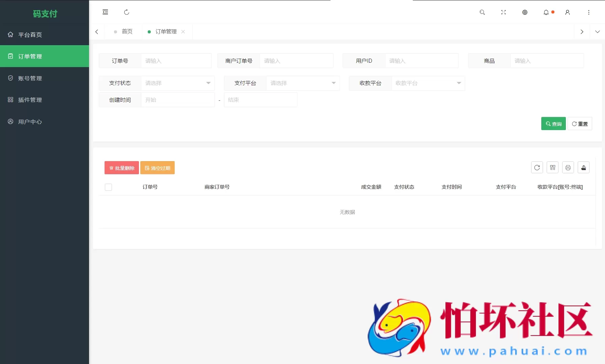Open the 支付平台 dropdown
The height and width of the screenshot is (364, 605).
(302, 83)
